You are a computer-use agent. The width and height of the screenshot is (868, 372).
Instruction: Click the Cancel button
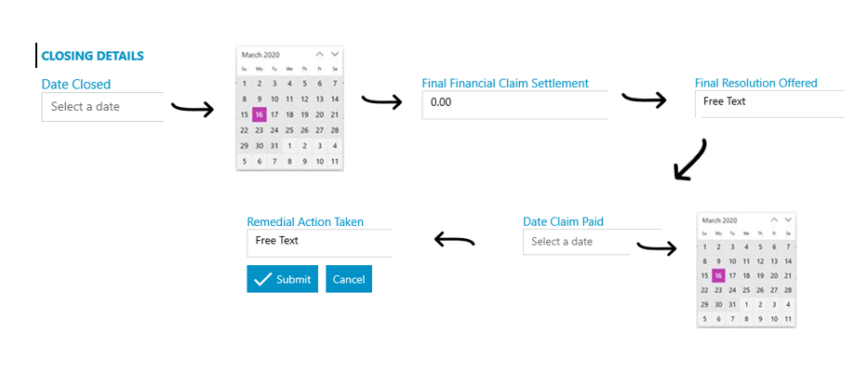349,279
